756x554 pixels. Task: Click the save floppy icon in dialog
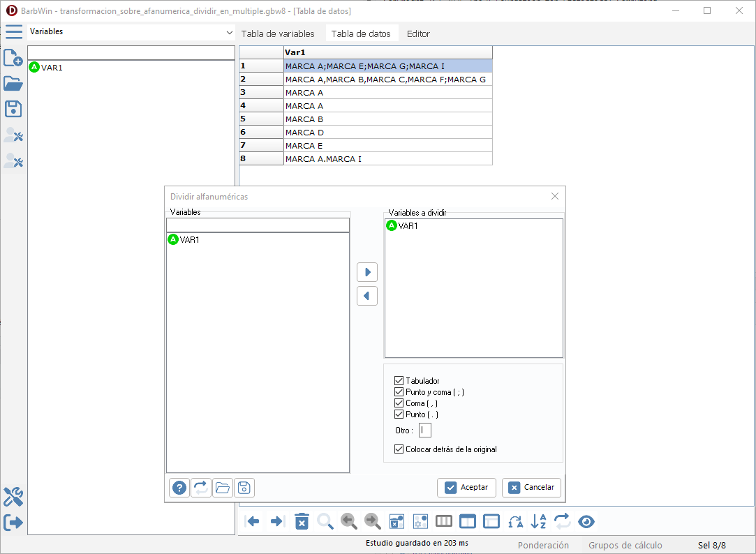(244, 488)
